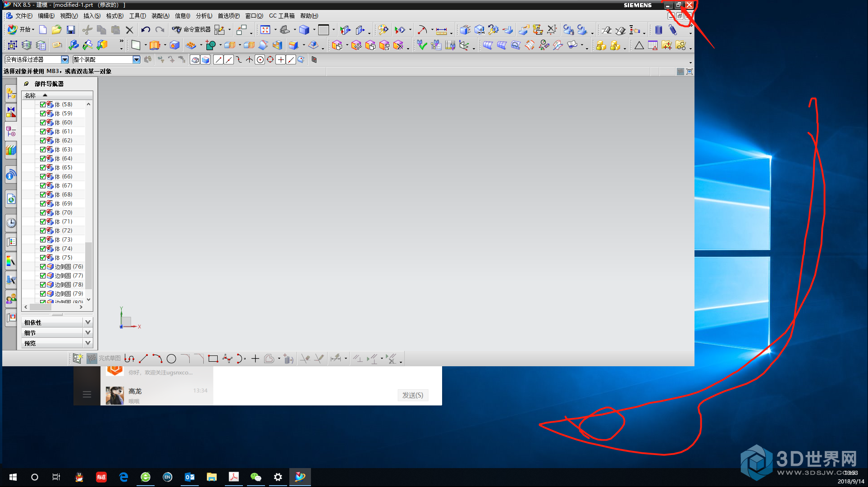Click the New file icon
This screenshot has width=868, height=487.
click(43, 30)
